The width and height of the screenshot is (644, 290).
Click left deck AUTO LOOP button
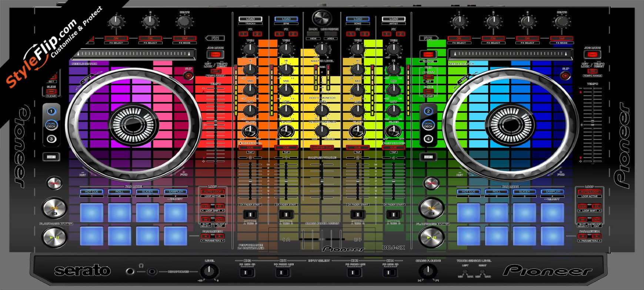pyautogui.click(x=213, y=192)
